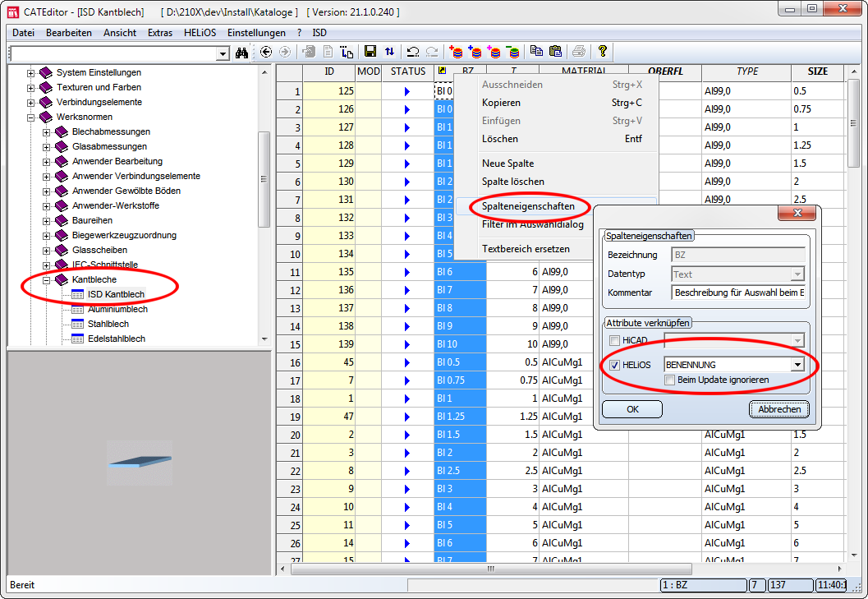
Task: Click the Stahlblech table icon
Action: [x=77, y=325]
